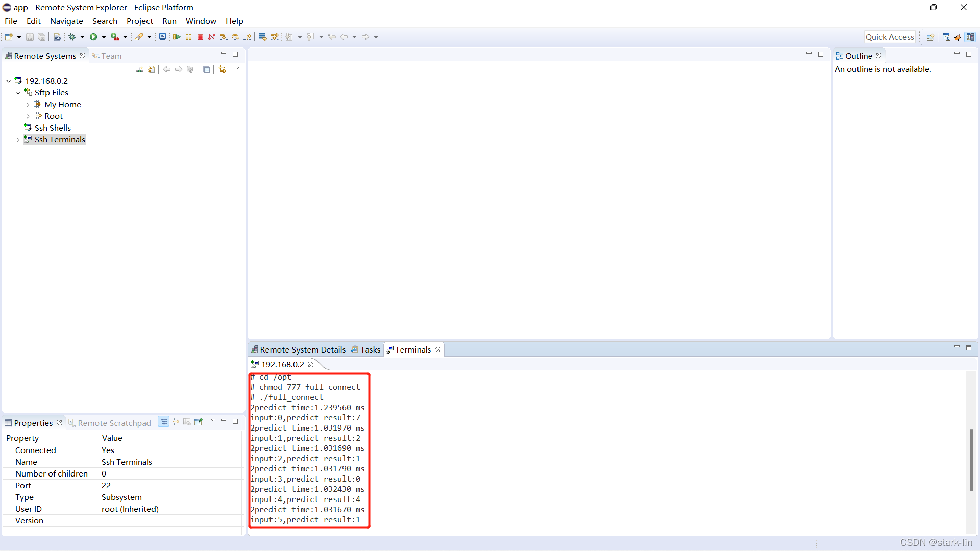Click the Open Terminal monitor icon
This screenshot has height=551, width=980.
click(162, 37)
